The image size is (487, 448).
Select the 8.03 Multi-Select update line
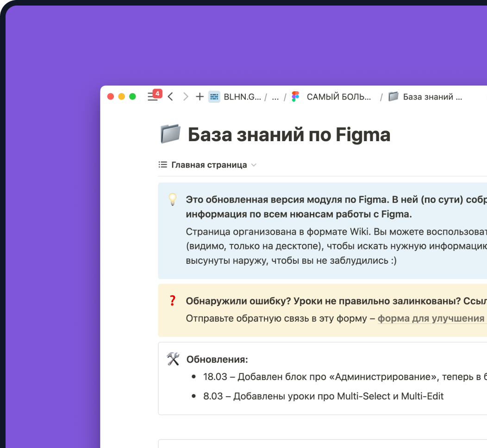(x=323, y=396)
